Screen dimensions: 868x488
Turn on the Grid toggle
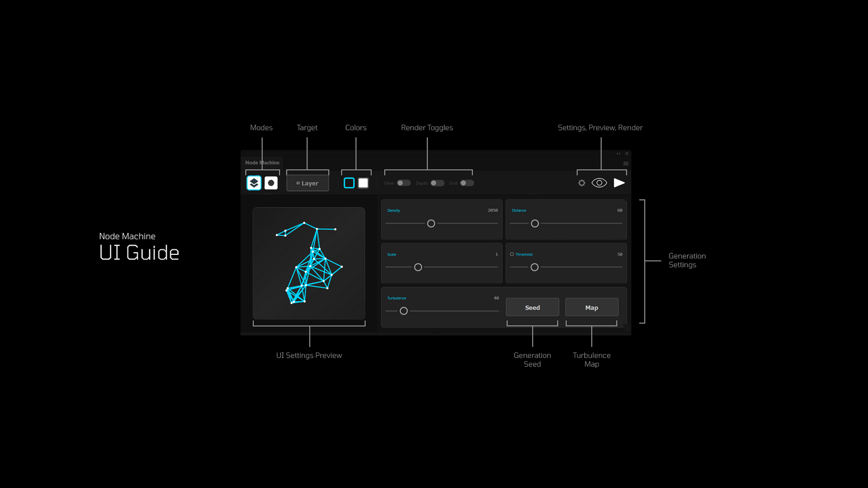pyautogui.click(x=467, y=183)
